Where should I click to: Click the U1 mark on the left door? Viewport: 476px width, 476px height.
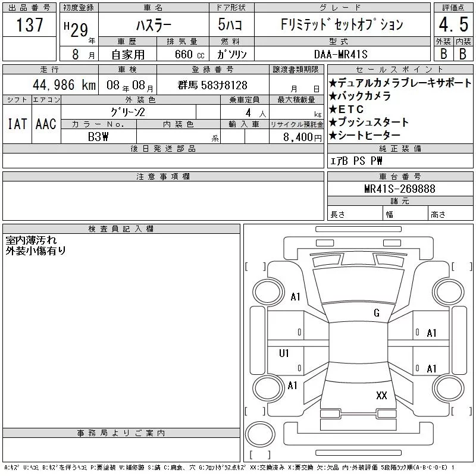pyautogui.click(x=284, y=353)
